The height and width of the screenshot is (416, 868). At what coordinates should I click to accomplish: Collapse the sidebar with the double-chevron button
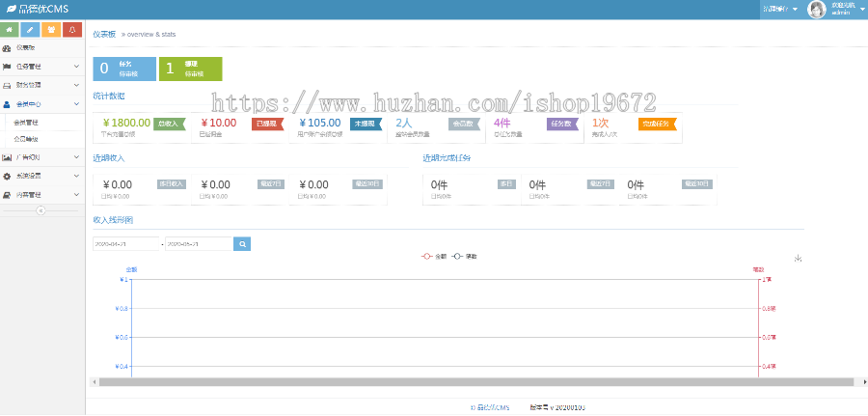[x=41, y=210]
